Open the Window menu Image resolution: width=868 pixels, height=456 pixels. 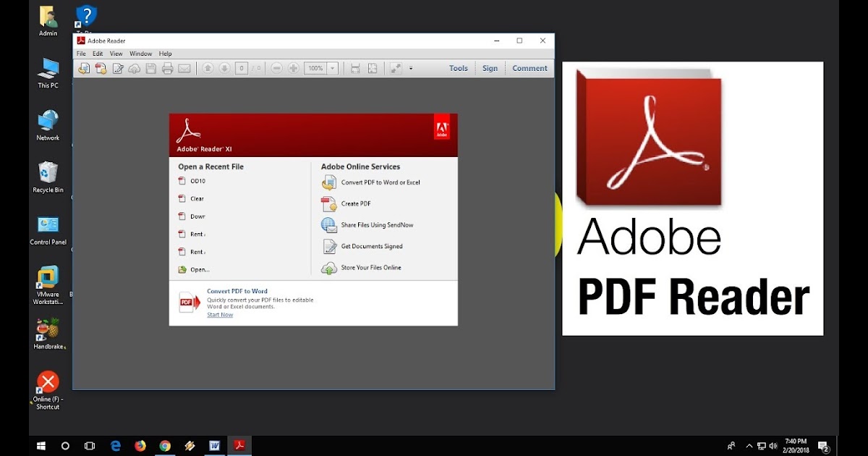point(141,54)
